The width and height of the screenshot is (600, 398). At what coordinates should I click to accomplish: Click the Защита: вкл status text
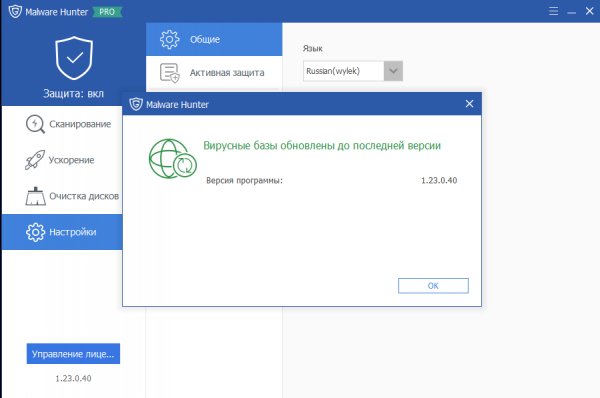coord(73,94)
